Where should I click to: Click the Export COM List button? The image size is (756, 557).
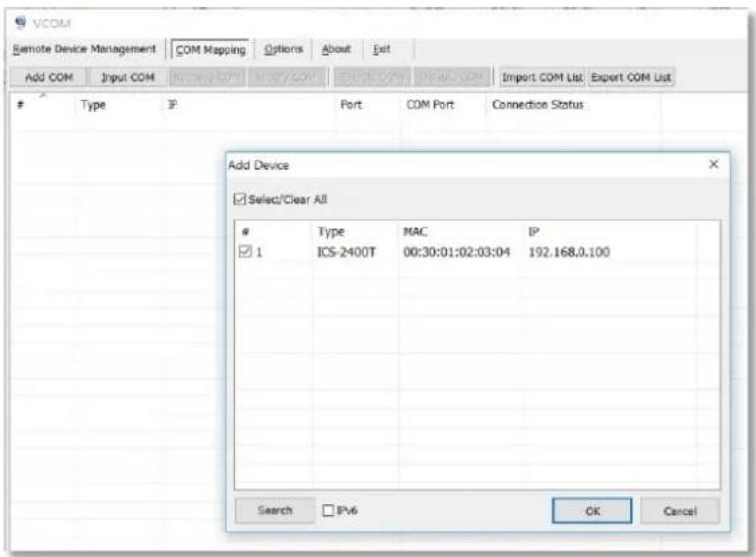(630, 77)
